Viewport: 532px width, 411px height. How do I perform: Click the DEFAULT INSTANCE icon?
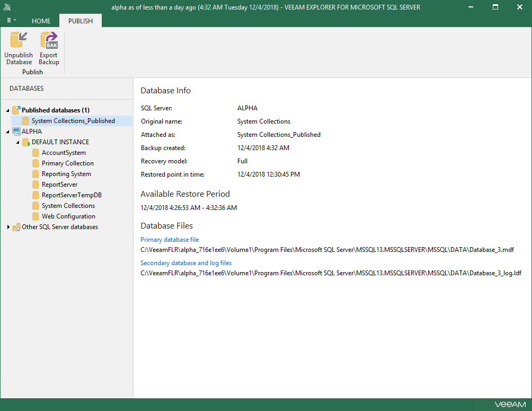coord(26,142)
